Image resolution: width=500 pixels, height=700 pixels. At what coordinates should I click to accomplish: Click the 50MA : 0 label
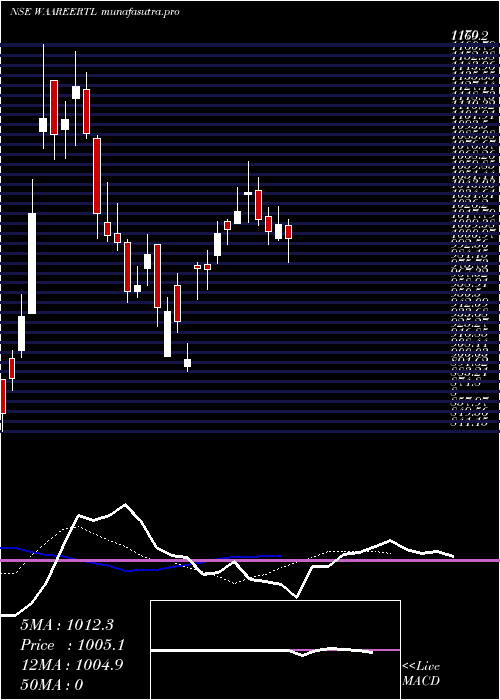52,685
